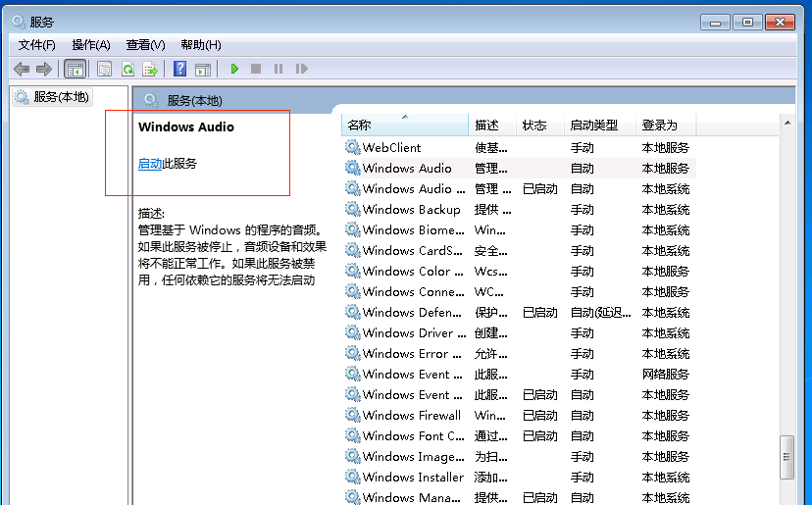The height and width of the screenshot is (505, 812).
Task: Click the Back arrow in toolbar
Action: click(22, 69)
